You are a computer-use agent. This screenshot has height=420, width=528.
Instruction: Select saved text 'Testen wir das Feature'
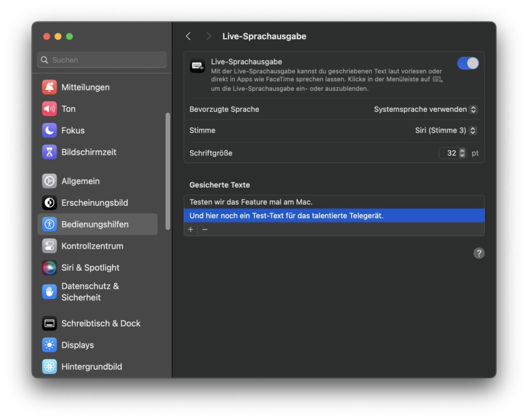(x=251, y=202)
